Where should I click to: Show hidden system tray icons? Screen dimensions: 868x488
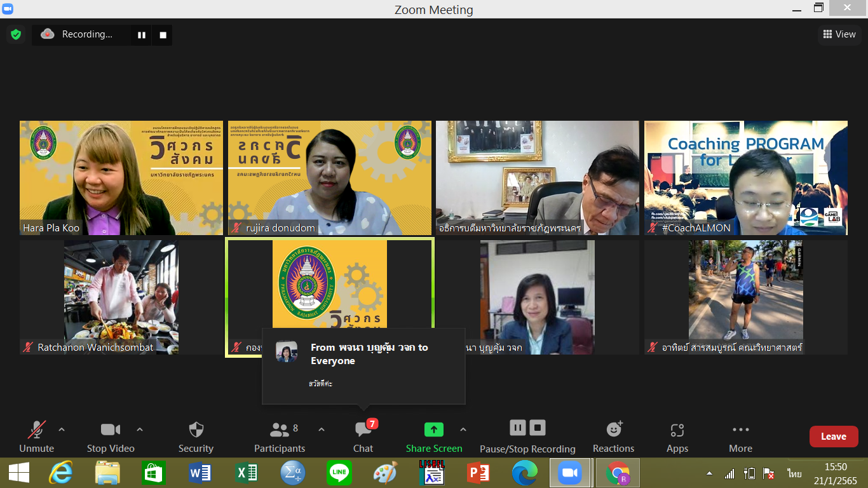click(709, 474)
